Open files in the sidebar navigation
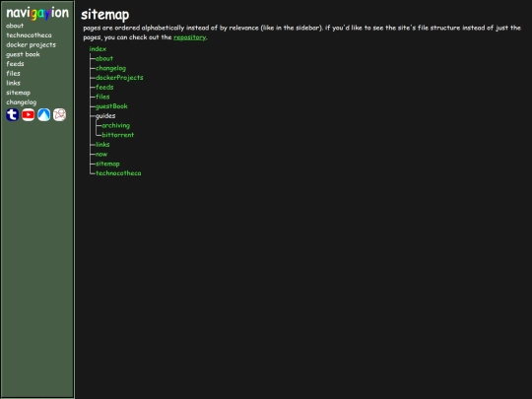 tap(13, 73)
